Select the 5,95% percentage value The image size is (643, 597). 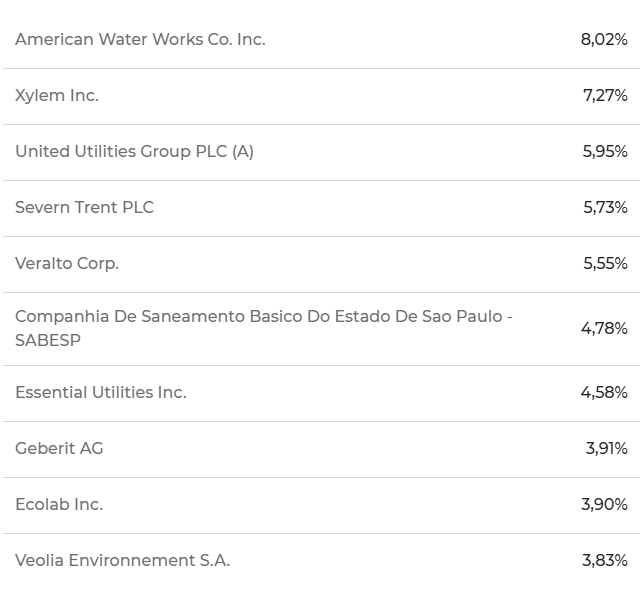[x=605, y=152]
